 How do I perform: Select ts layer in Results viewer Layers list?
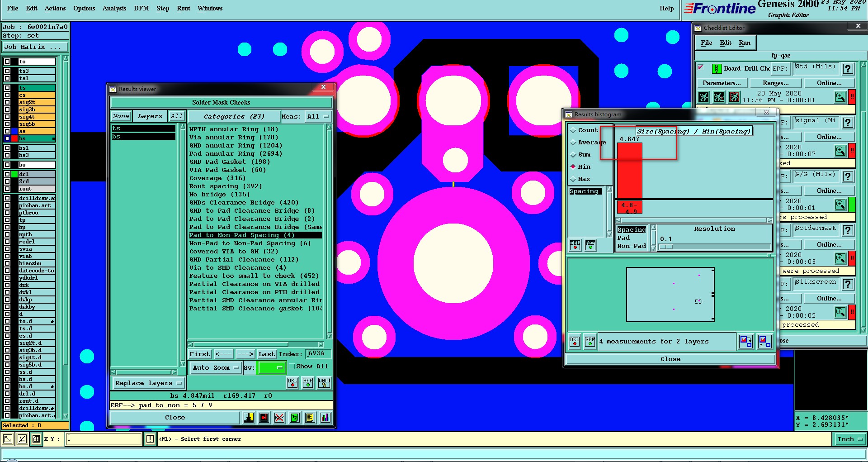click(144, 129)
